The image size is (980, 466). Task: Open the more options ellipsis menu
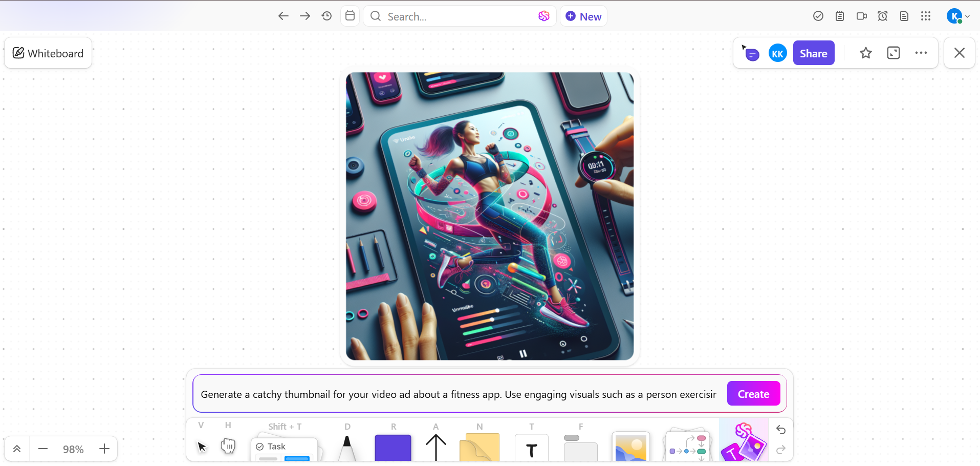921,53
